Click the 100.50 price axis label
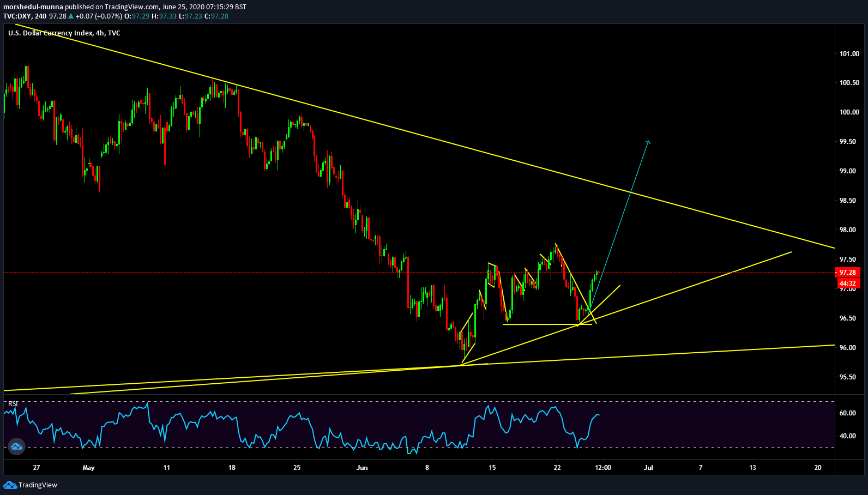 click(849, 83)
